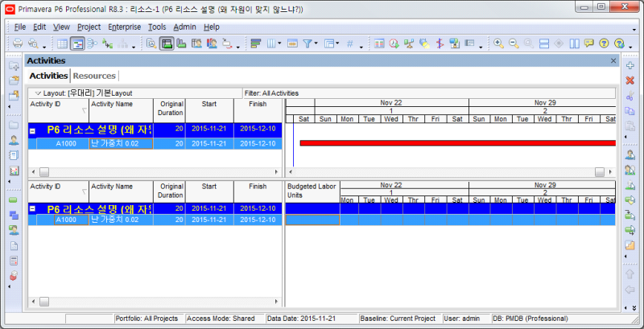Open the Group and Sort icon
The width and height of the screenshot is (644, 329).
coord(329,43)
